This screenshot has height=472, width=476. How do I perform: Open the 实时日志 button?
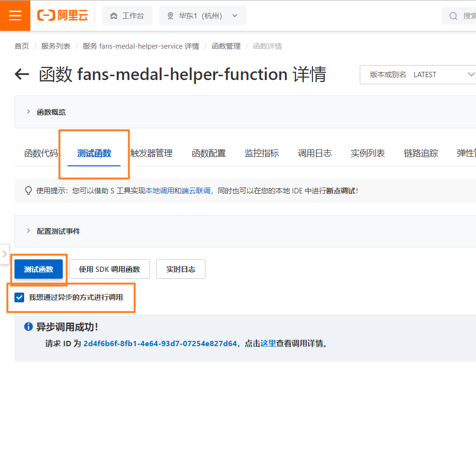tap(181, 270)
